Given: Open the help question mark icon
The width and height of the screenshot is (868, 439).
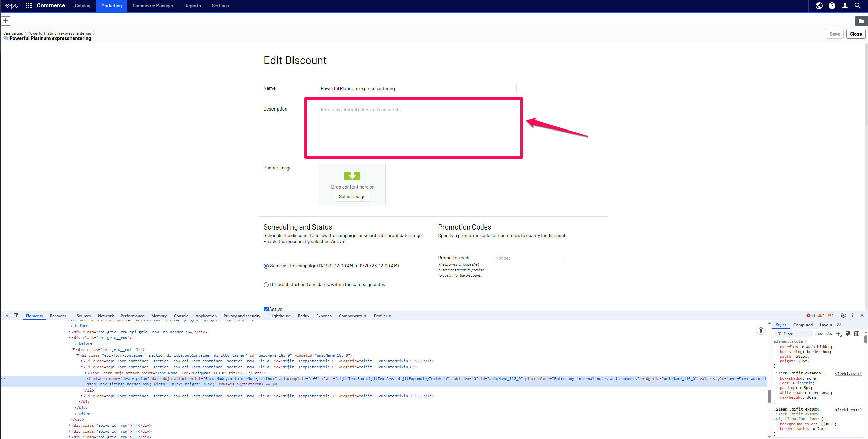Looking at the screenshot, I should click(x=832, y=6).
